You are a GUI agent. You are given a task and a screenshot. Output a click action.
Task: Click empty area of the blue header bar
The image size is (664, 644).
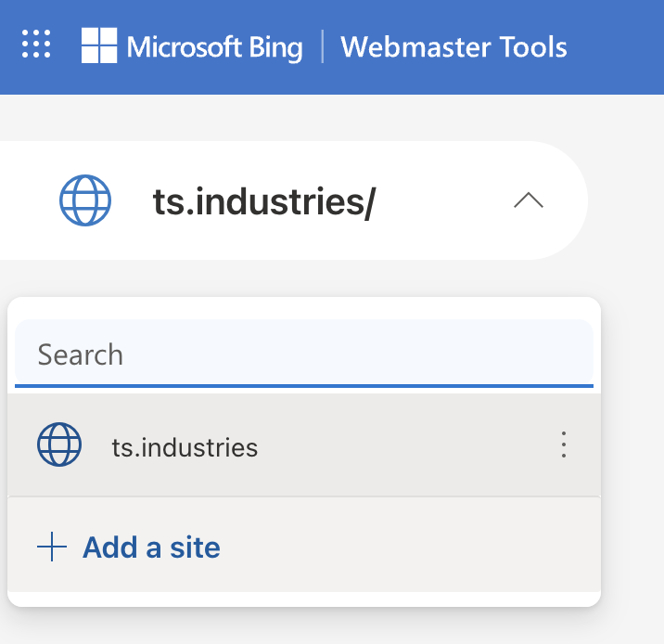(x=617, y=46)
